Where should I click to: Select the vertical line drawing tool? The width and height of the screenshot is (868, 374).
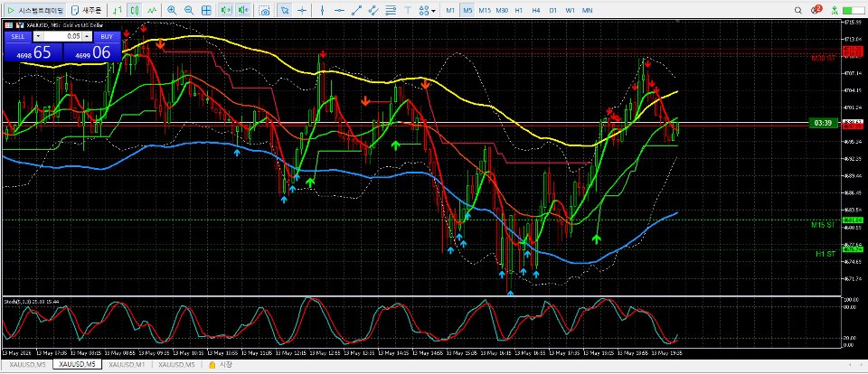click(322, 10)
